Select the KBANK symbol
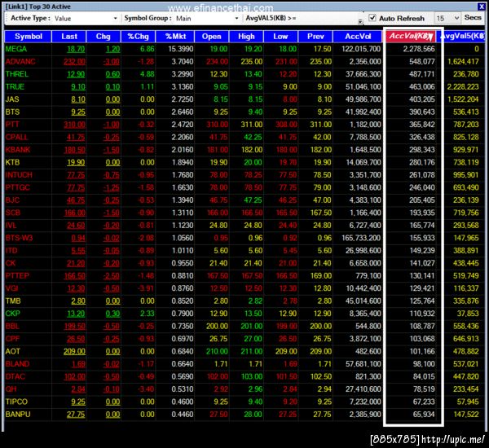Image resolution: width=489 pixels, height=448 pixels. click(18, 150)
